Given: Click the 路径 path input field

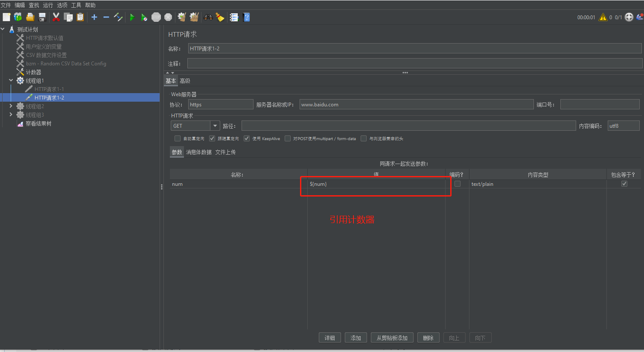Looking at the screenshot, I should coord(409,126).
